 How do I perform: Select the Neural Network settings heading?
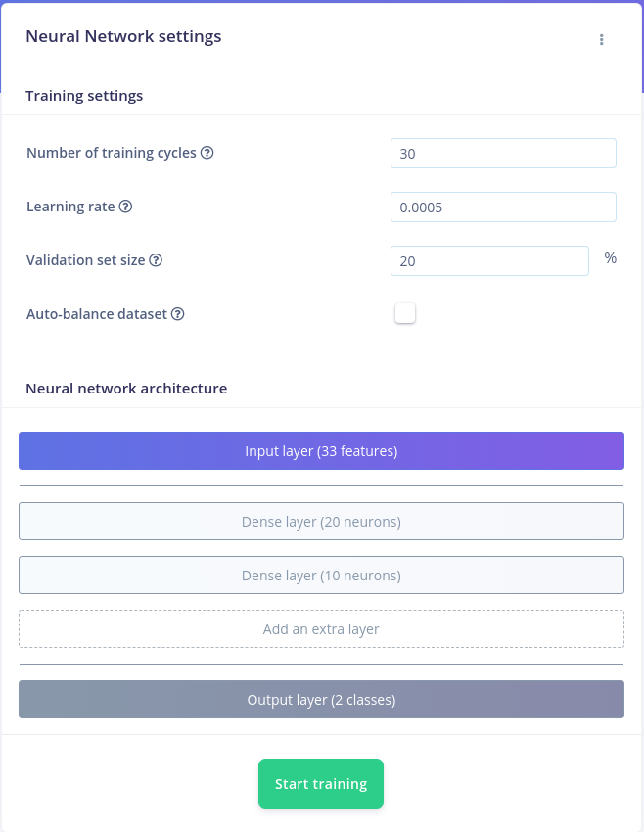click(x=123, y=36)
